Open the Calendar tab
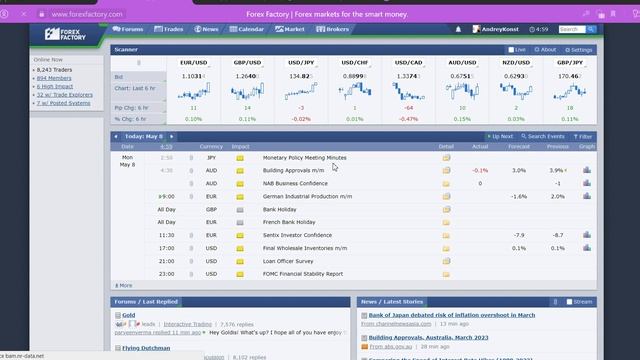The image size is (640, 360). [247, 29]
